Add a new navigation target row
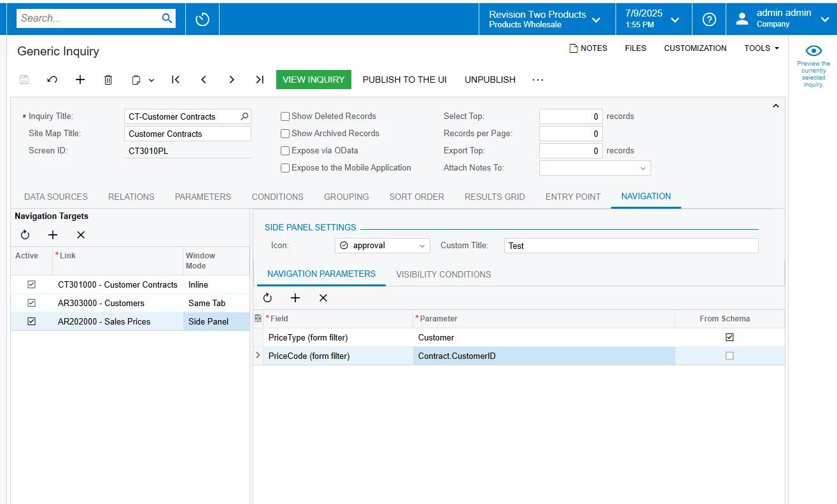The image size is (837, 504). (53, 235)
